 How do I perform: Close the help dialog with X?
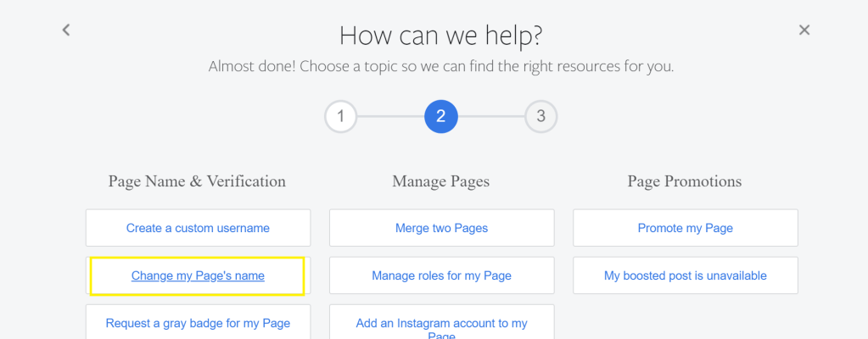804,30
